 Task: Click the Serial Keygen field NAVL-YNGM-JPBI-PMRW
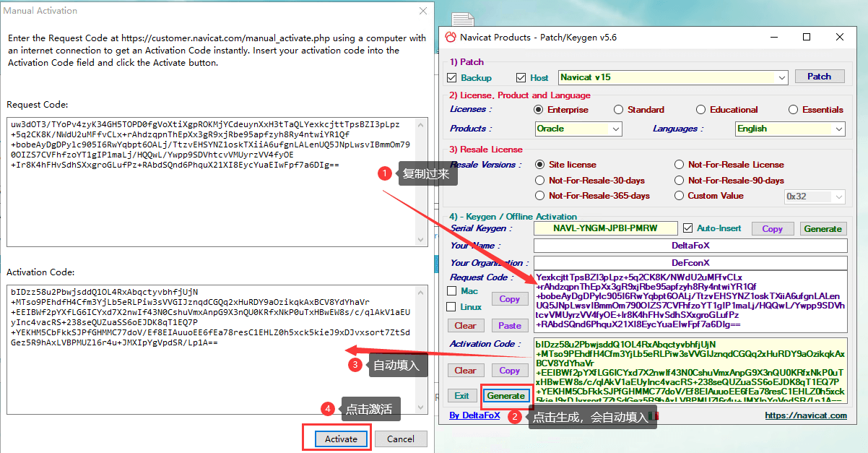(x=606, y=228)
